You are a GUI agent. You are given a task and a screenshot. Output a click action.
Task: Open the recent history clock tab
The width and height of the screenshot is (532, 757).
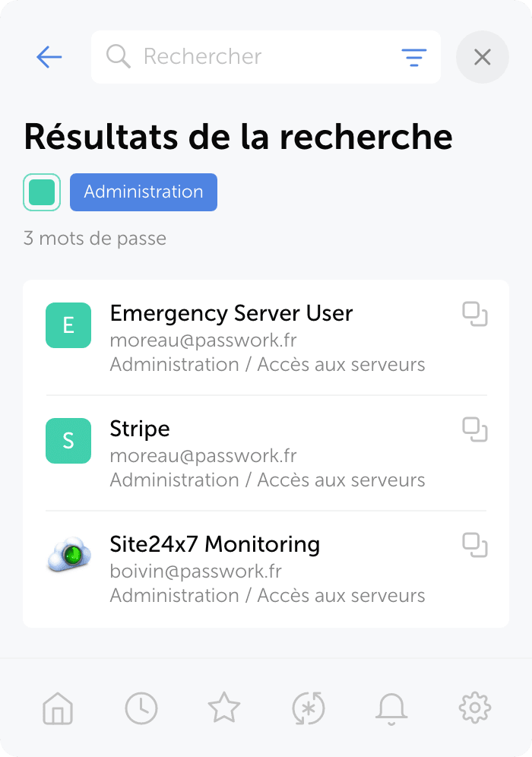[x=141, y=708]
